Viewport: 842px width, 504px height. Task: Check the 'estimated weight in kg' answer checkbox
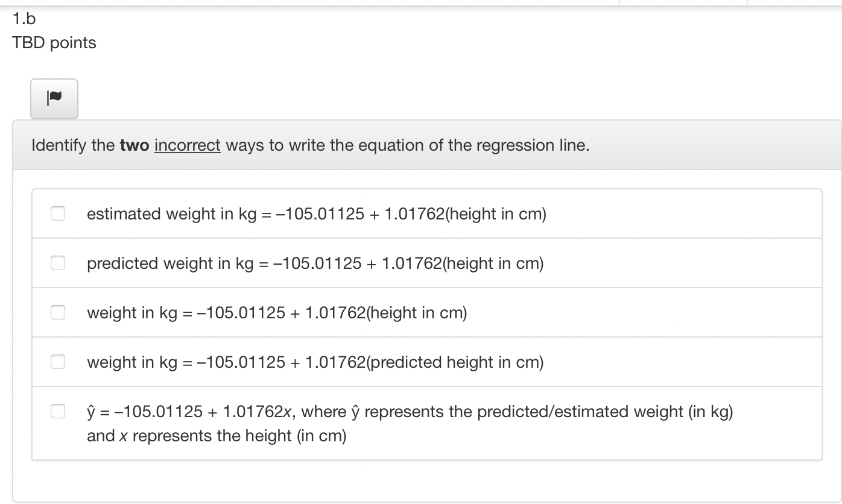pos(58,213)
